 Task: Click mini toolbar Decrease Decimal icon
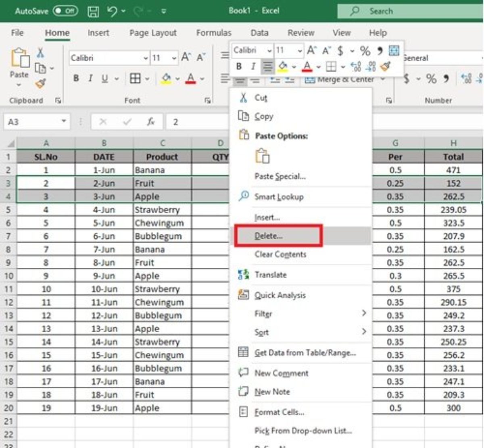coord(371,66)
